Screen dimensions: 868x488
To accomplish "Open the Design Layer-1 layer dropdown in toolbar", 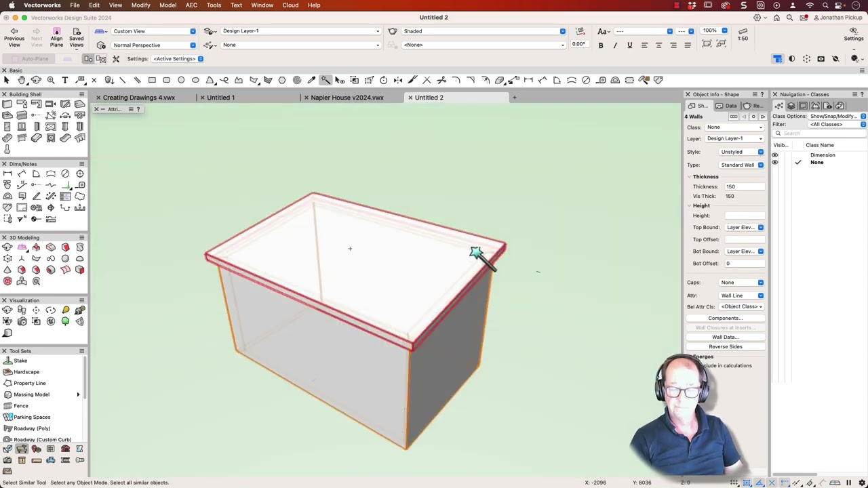I will click(x=300, y=31).
